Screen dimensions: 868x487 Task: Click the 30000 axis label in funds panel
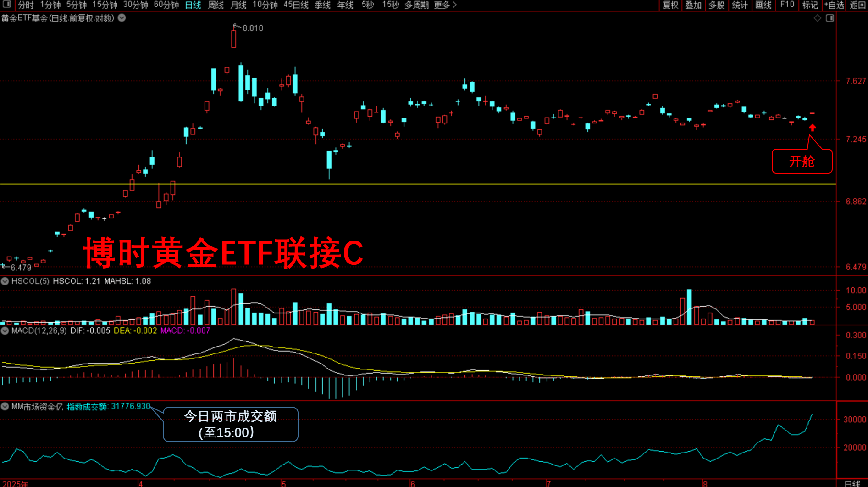coord(855,420)
